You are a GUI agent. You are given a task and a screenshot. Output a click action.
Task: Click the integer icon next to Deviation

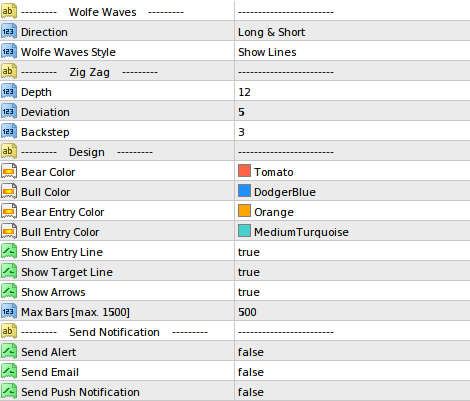(x=9, y=111)
